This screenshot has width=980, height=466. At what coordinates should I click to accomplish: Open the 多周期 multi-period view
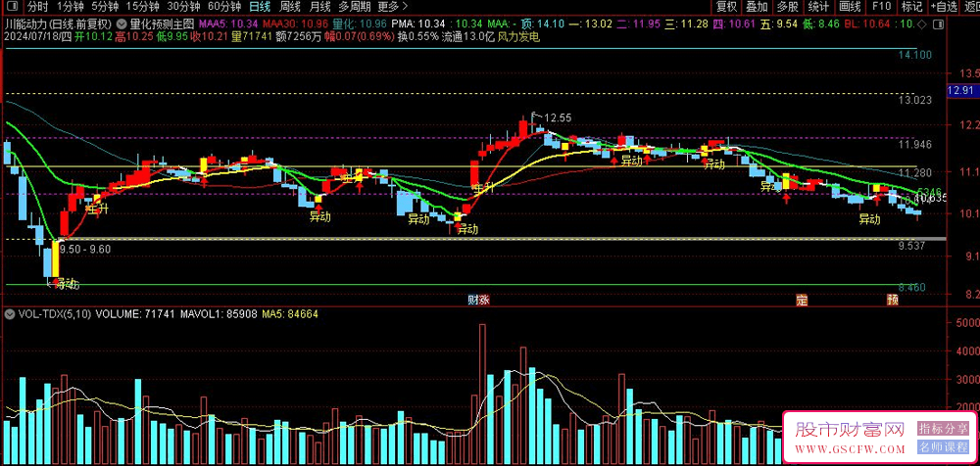(355, 7)
